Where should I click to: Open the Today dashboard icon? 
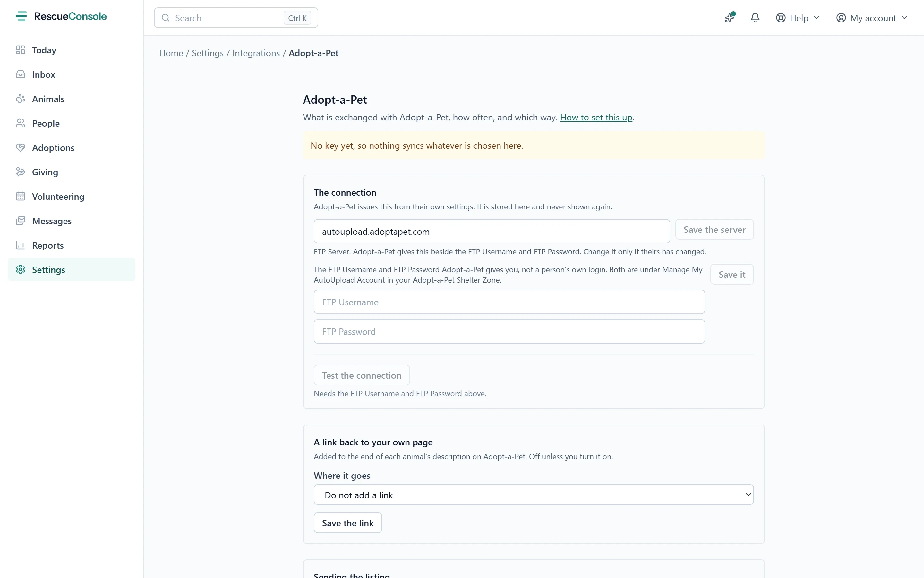coord(21,50)
